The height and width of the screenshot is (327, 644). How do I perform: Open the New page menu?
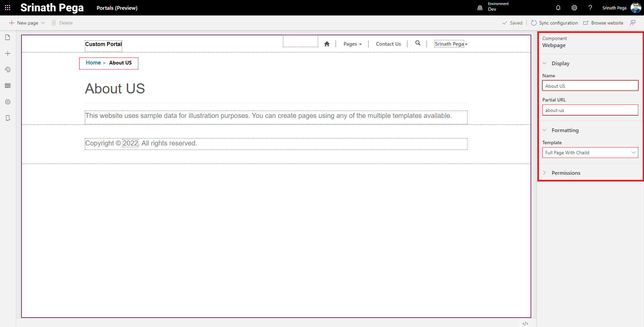coord(27,23)
